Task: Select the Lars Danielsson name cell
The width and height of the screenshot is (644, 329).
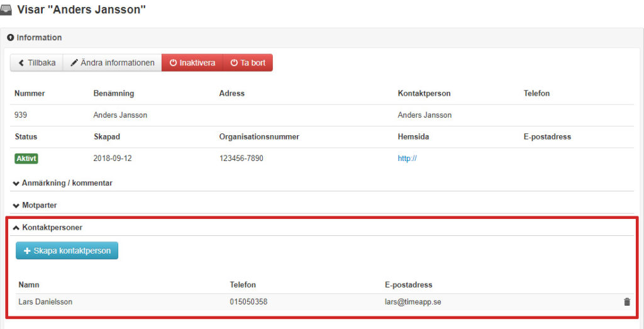Action: 45,302
